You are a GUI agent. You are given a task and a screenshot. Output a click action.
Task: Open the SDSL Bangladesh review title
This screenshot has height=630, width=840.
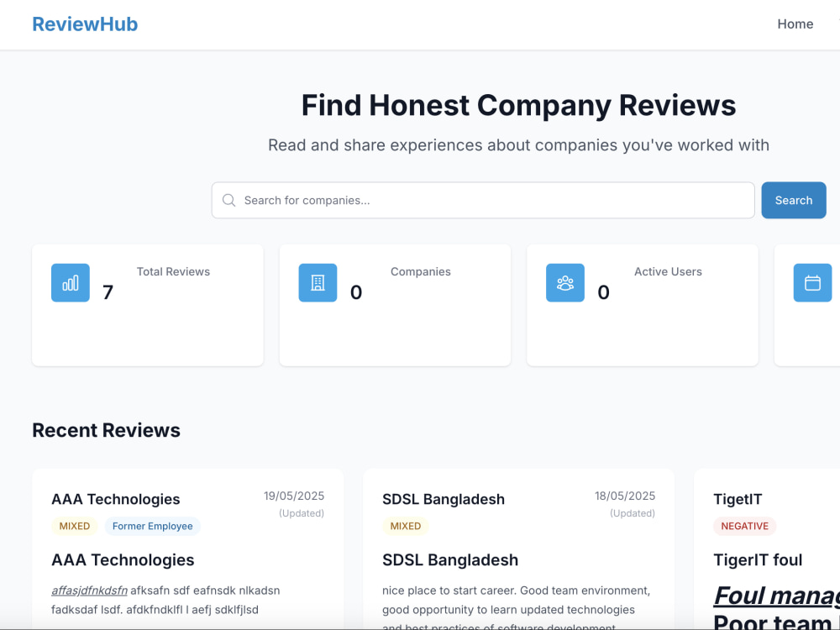pyautogui.click(x=450, y=559)
